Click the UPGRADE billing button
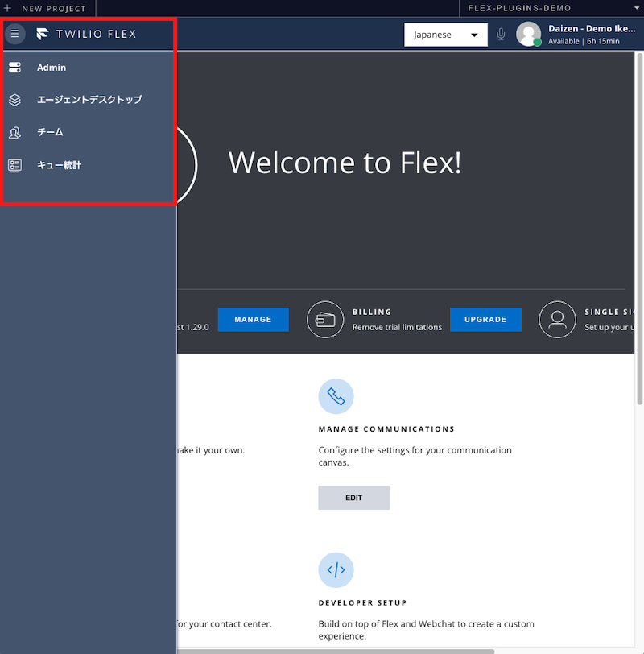The height and width of the screenshot is (654, 644). (x=485, y=320)
